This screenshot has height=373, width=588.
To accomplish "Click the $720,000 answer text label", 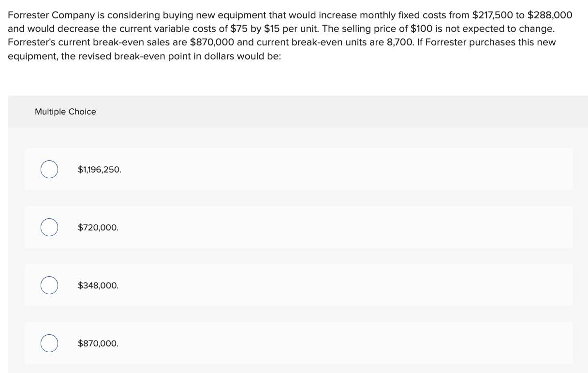I will tap(98, 228).
